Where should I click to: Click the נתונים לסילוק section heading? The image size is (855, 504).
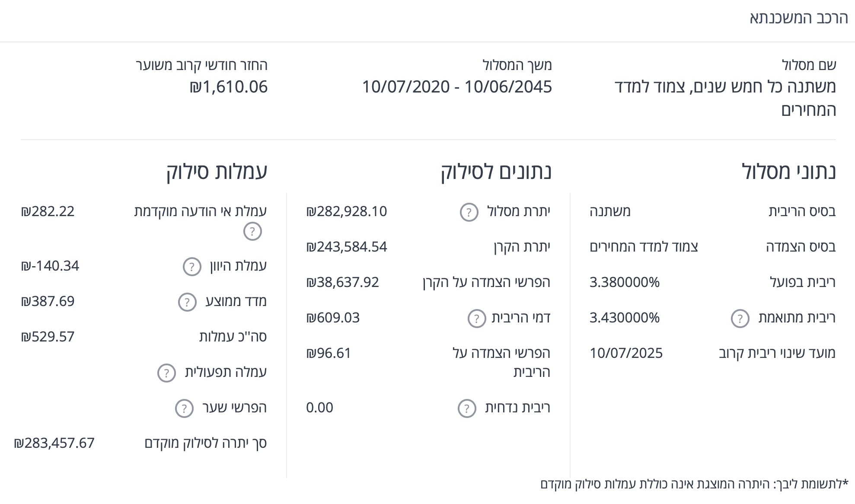496,171
